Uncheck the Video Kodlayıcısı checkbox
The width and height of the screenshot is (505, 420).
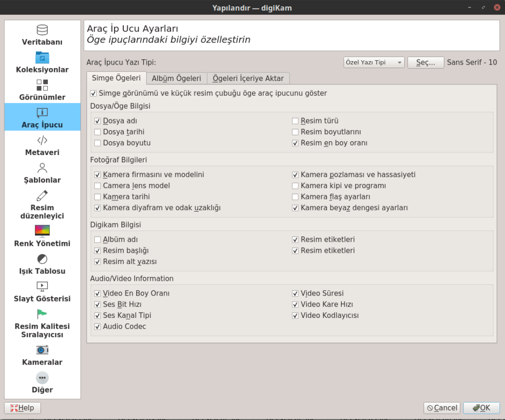[295, 315]
